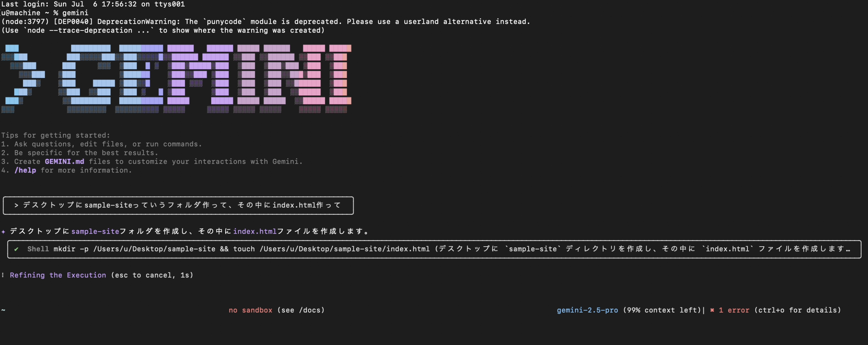
Task: Click the 'Last login: Sun Jul 6' line
Action: [x=93, y=4]
